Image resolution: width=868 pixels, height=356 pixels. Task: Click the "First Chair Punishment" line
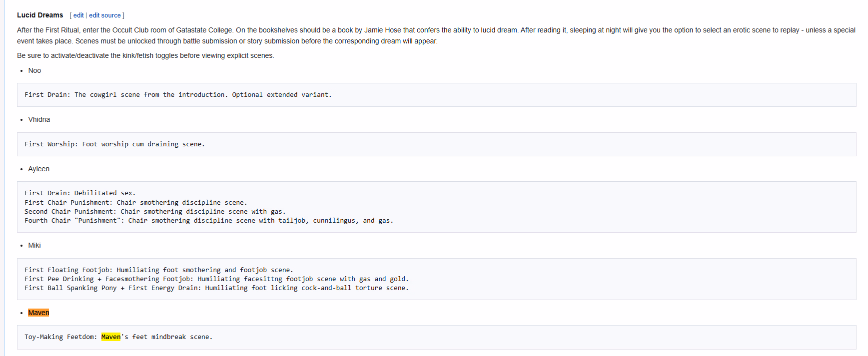point(135,203)
